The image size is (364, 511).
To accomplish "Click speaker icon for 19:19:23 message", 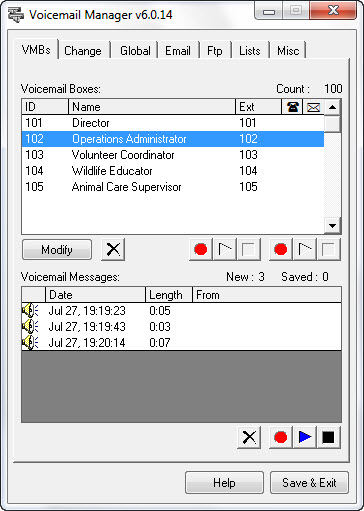I will coord(30,311).
